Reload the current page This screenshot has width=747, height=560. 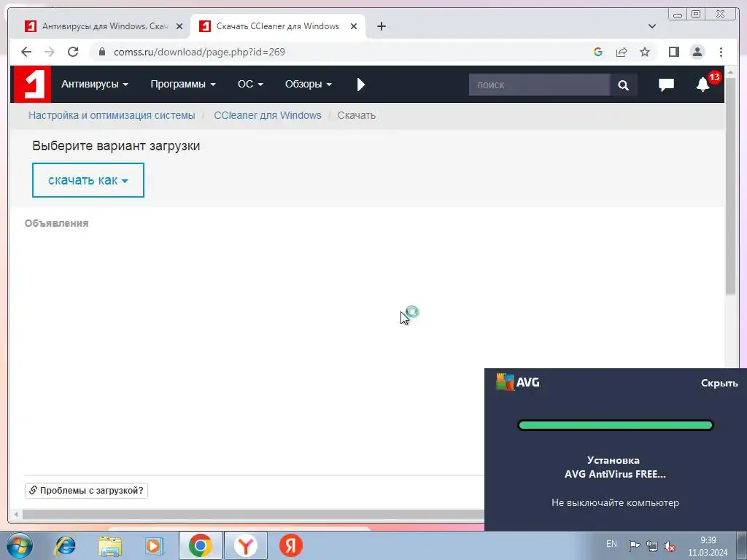coord(73,52)
